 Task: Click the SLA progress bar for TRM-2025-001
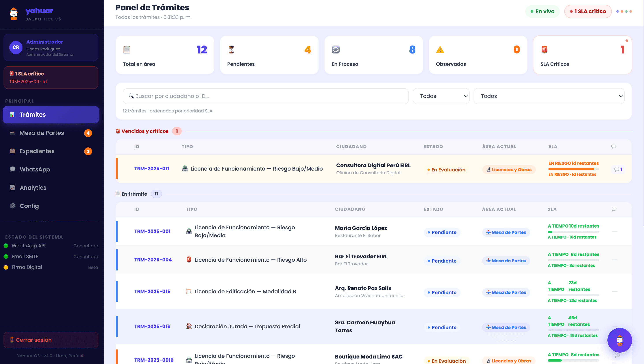point(574,232)
